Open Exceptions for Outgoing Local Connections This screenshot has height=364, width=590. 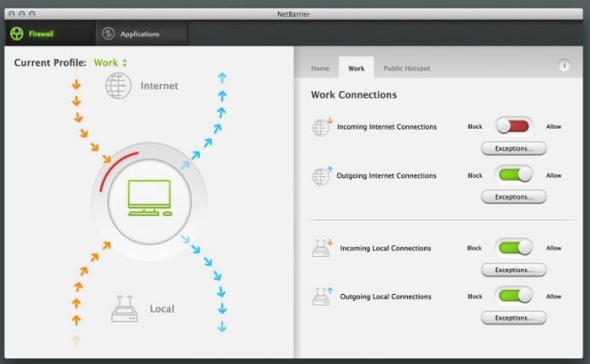pos(513,318)
